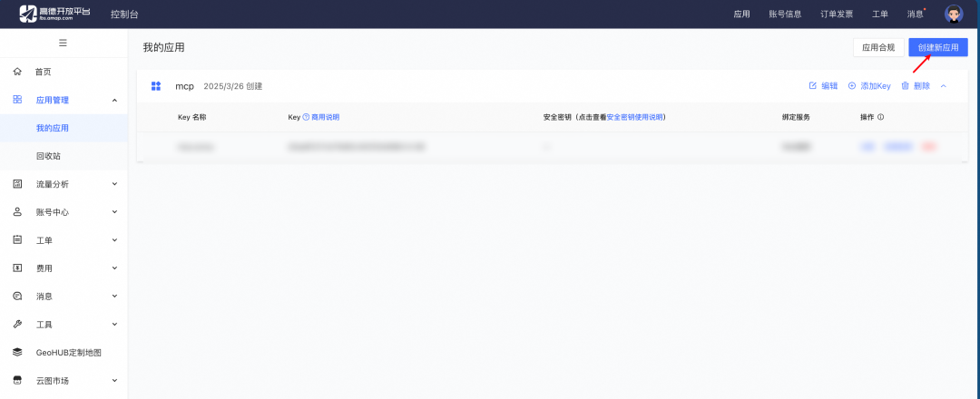Open 回收站 in the sidebar
Image resolution: width=980 pixels, height=399 pixels.
click(48, 156)
